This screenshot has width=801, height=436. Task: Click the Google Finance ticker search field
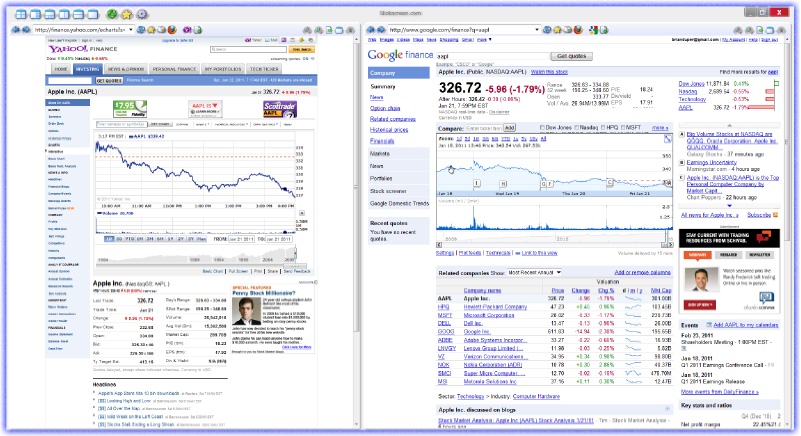pyautogui.click(x=492, y=56)
